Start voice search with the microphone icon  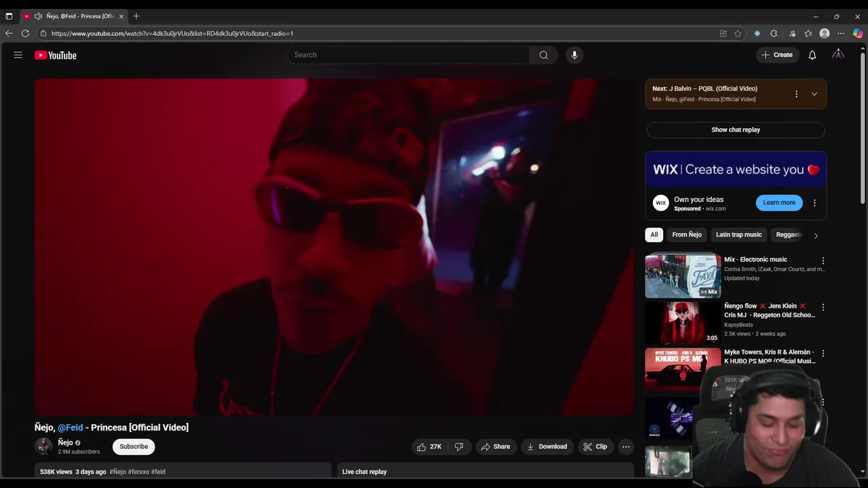coord(574,55)
